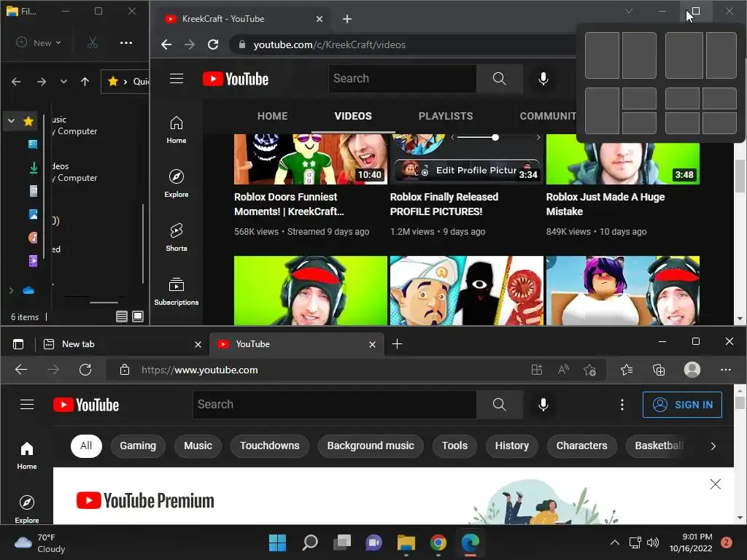Open a new tab in Edge

click(x=397, y=344)
